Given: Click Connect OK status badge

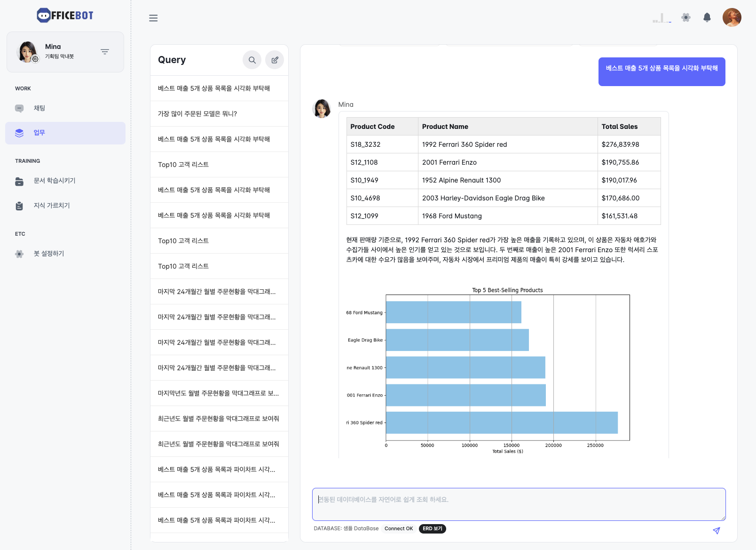Looking at the screenshot, I should pyautogui.click(x=399, y=529).
